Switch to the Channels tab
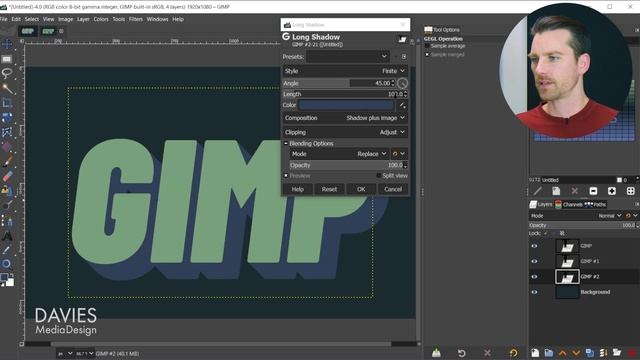Screen dimensions: 640x360 (x=569, y=204)
